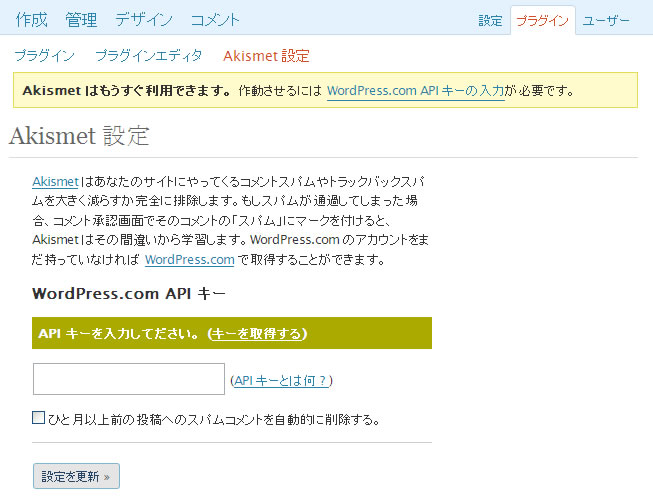Click the 設定を更新 button
Screen dimensions: 653x498
click(76, 476)
